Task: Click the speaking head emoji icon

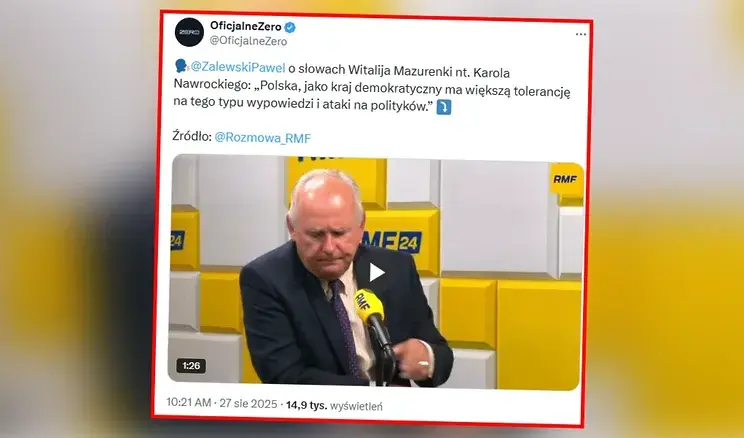Action: click(181, 66)
